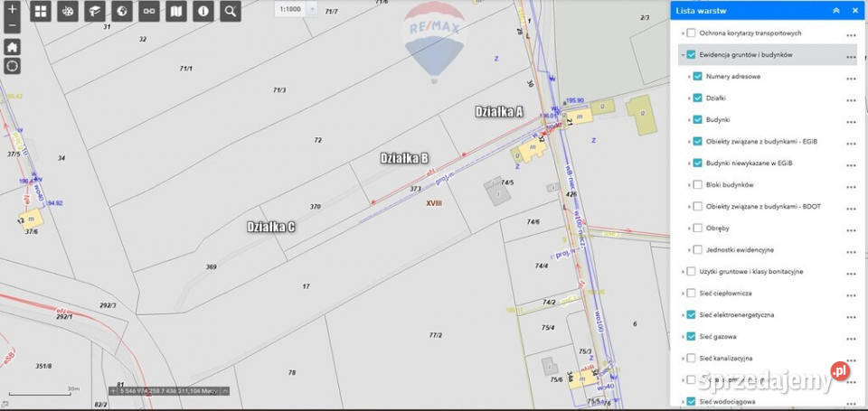Click the my location target button
Image resolution: width=868 pixels, height=411 pixels.
(12, 66)
